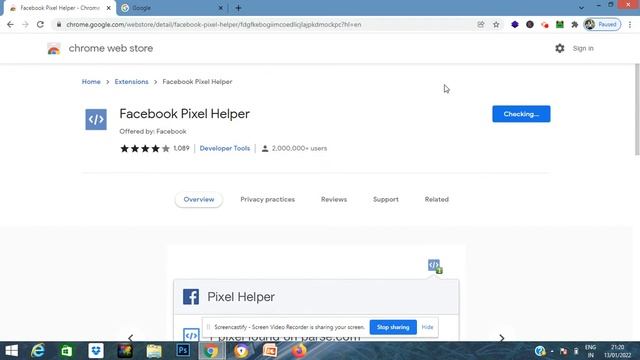This screenshot has height=360, width=640.
Task: Open the Chrome three-dot menu
Action: point(630,24)
